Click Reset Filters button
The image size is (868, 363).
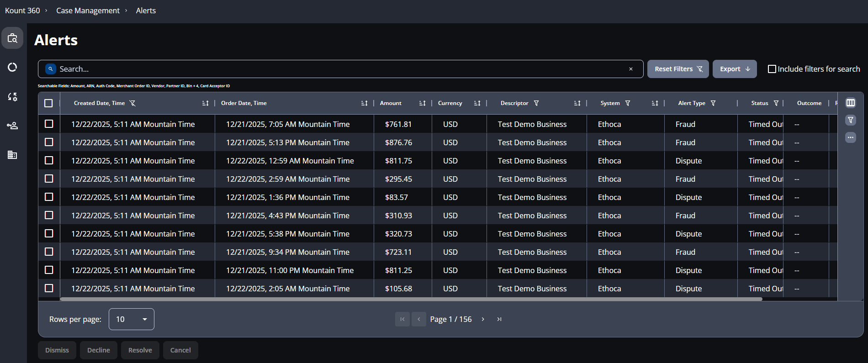[678, 69]
